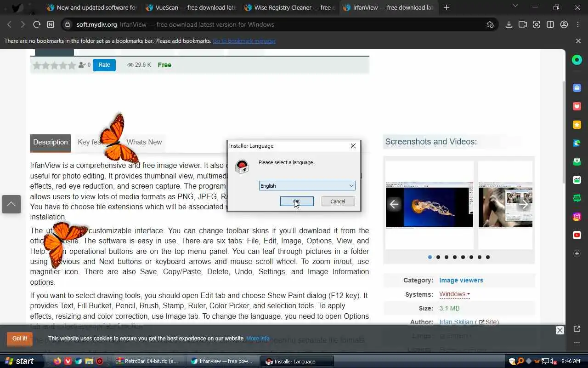The image size is (588, 368).
Task: Switch to IrfanView taskbar window
Action: click(x=223, y=361)
